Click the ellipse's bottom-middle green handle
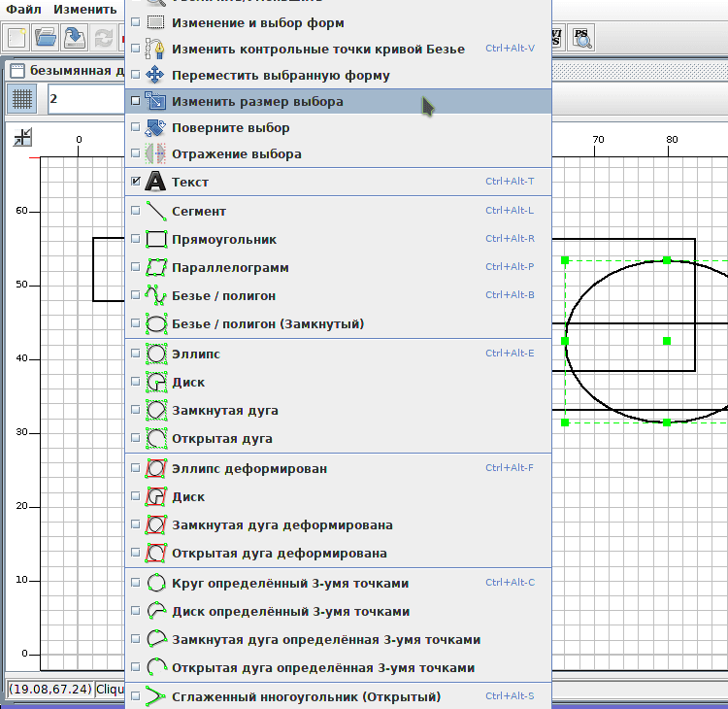This screenshot has height=709, width=728. click(667, 422)
